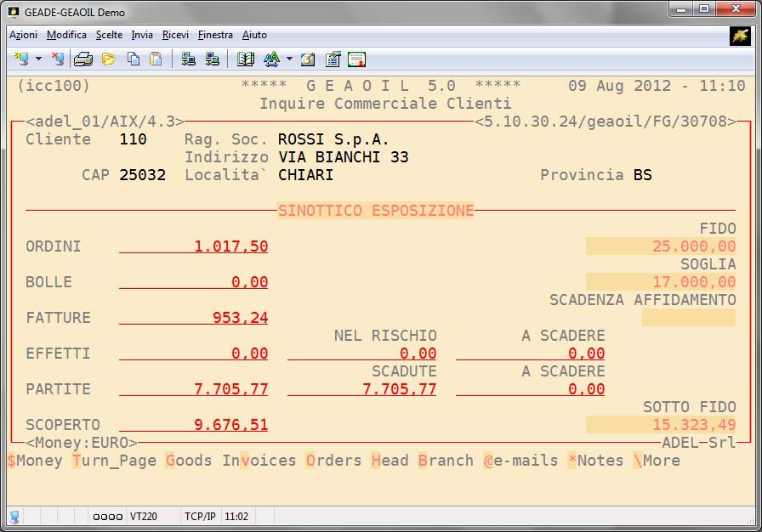Click the disconnect session icon
This screenshot has width=762, height=532.
coord(58,59)
